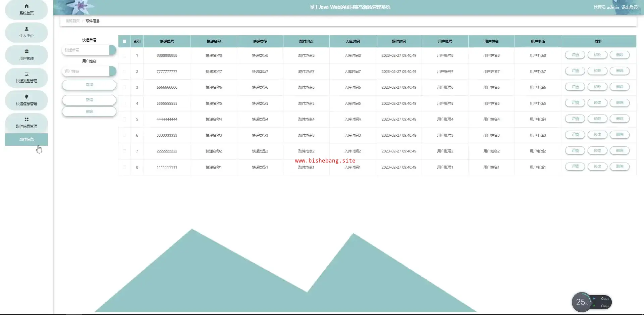Collapse the 取件信息管理 sidebar section
644x315 pixels.
[26, 123]
